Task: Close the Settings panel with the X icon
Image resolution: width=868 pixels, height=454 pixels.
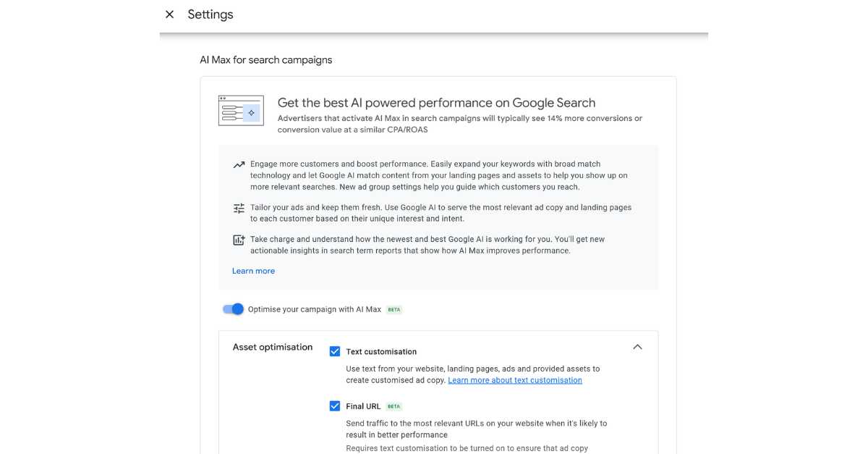Action: click(169, 14)
